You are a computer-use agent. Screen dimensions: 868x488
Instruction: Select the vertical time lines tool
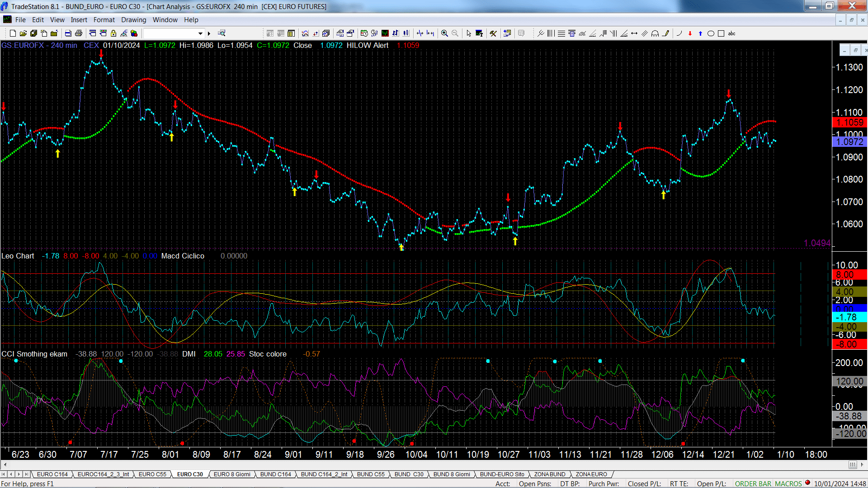coord(551,33)
